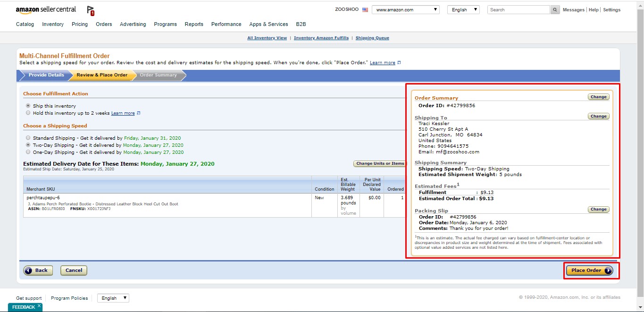Screen dimensions: 644x312
Task: Click Get support footer link
Action: pos(29,298)
